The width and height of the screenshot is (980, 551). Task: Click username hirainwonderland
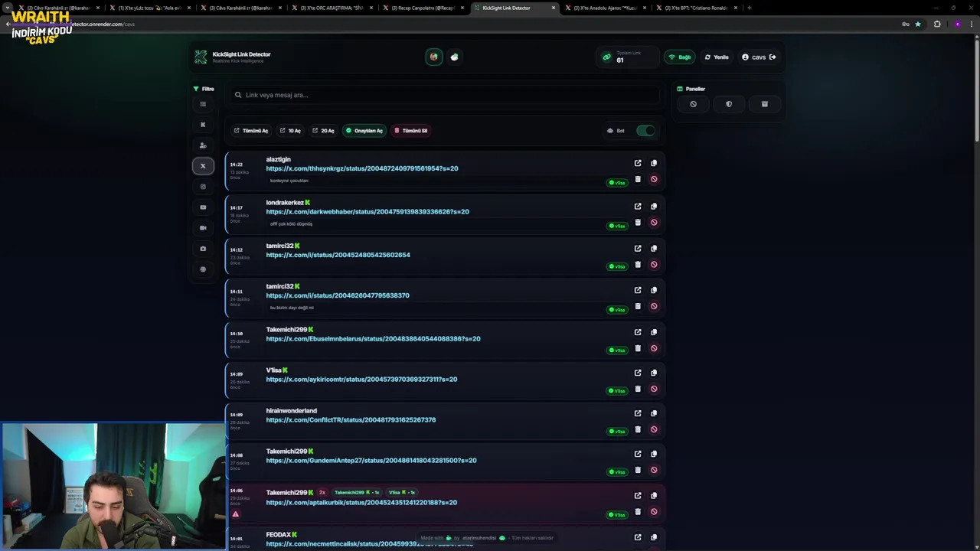(x=291, y=411)
